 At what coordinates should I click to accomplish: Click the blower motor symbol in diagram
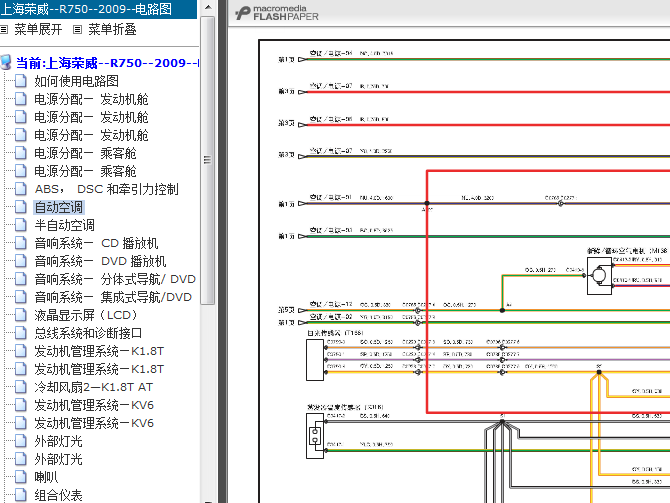pos(599,276)
